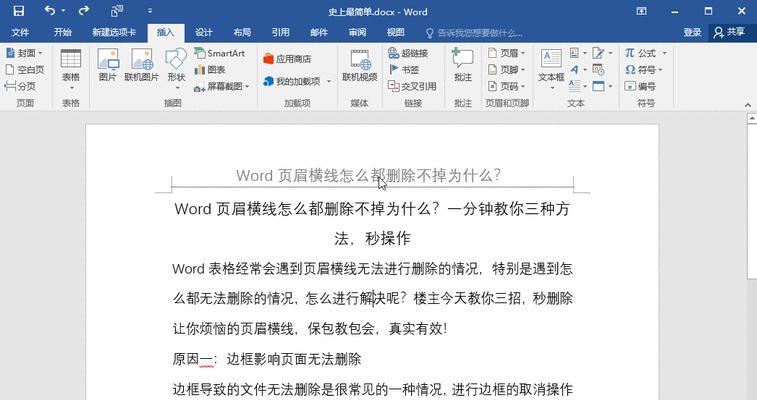Insert WordArt with the slanted A icon

[577, 69]
